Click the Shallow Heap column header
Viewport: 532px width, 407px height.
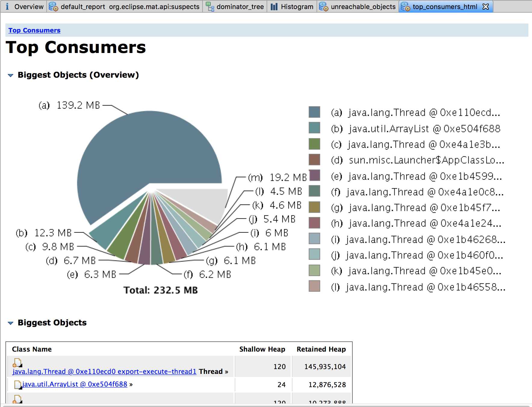[x=262, y=349]
